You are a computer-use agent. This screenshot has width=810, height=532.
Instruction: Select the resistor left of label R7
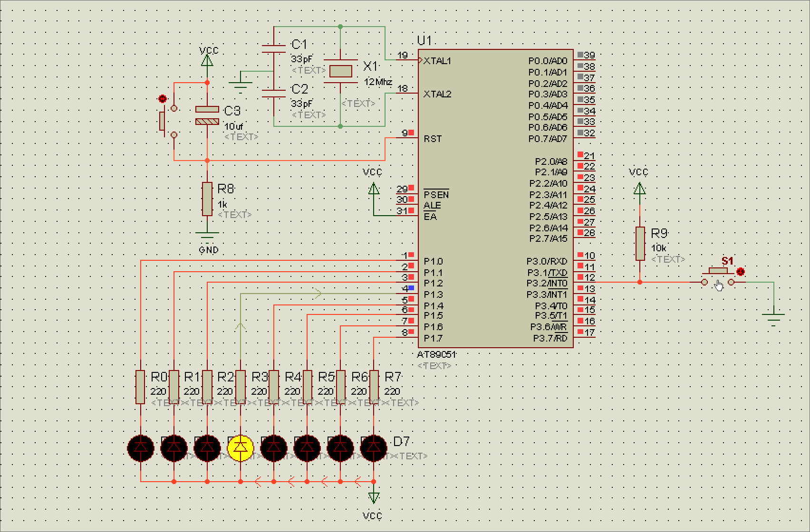click(x=374, y=387)
